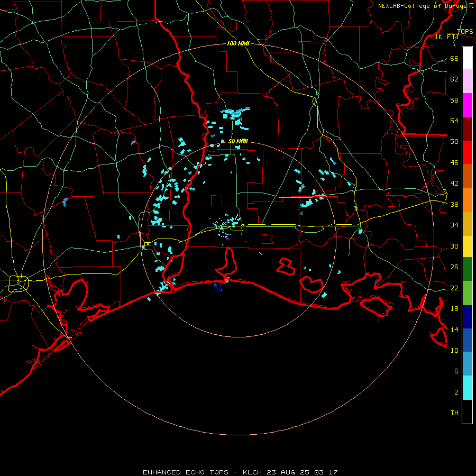Click the 03:17 timestamp in caption
This screenshot has height=476, width=476.
[326, 472]
